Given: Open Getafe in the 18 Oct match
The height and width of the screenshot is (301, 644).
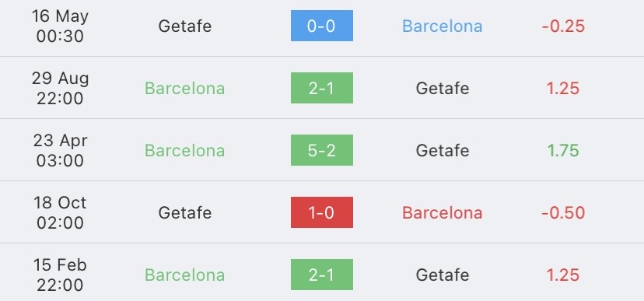Looking at the screenshot, I should (x=185, y=212).
